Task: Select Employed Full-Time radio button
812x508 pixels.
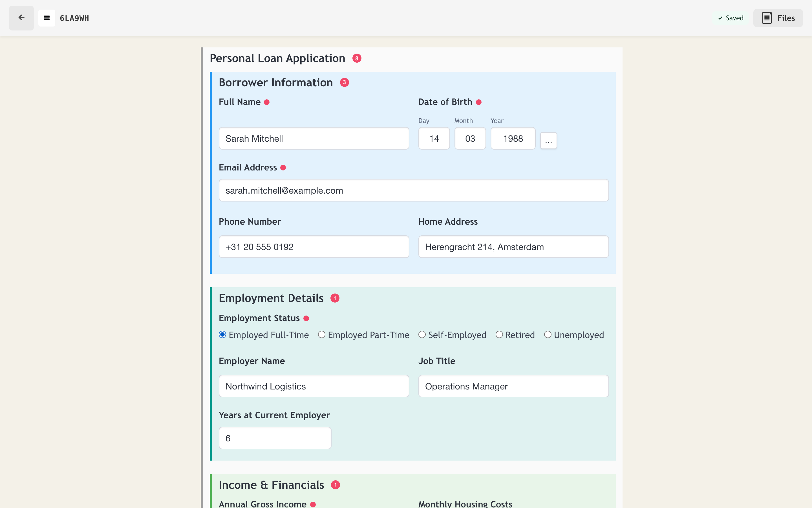Action: (x=222, y=335)
